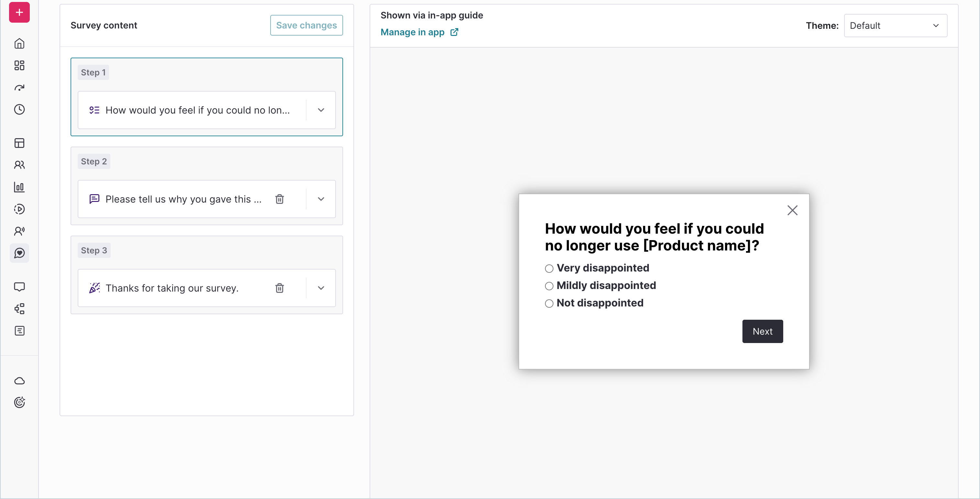Click the curved arrow sidebar icon
Screen dimensions: 980x499
click(19, 88)
